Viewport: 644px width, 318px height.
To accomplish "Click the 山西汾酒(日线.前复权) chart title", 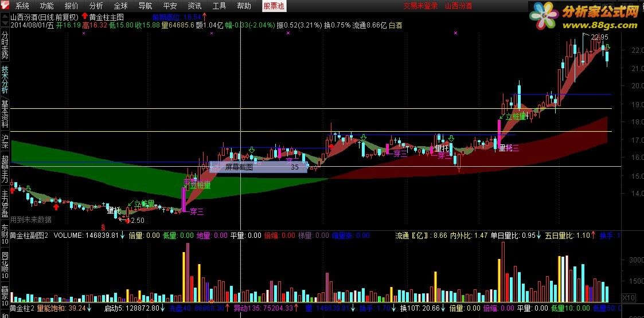I will click(x=44, y=17).
